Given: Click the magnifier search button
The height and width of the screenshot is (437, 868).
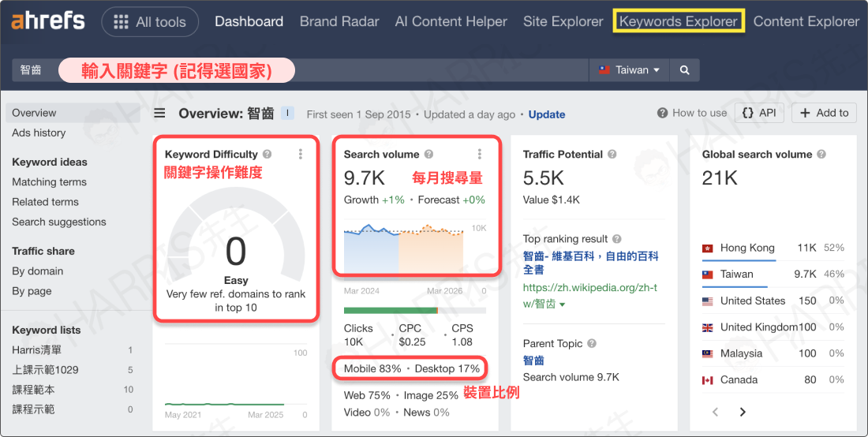Looking at the screenshot, I should point(684,70).
